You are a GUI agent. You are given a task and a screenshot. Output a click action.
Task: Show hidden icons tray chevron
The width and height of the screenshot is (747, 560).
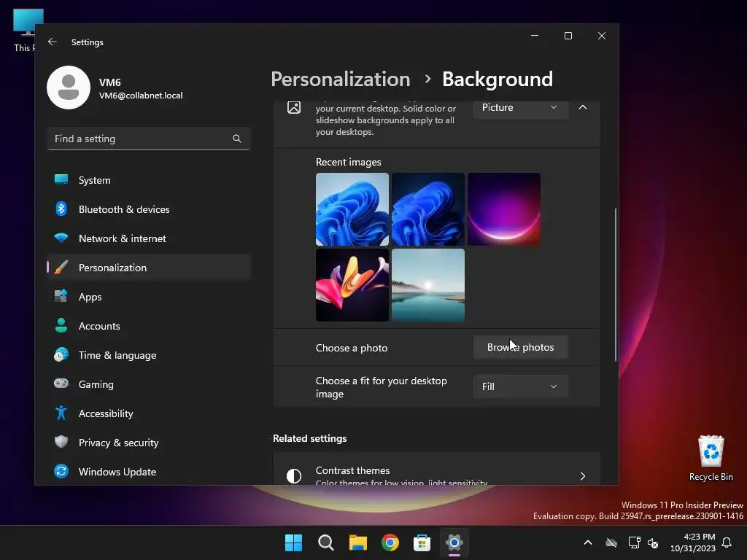coord(588,542)
